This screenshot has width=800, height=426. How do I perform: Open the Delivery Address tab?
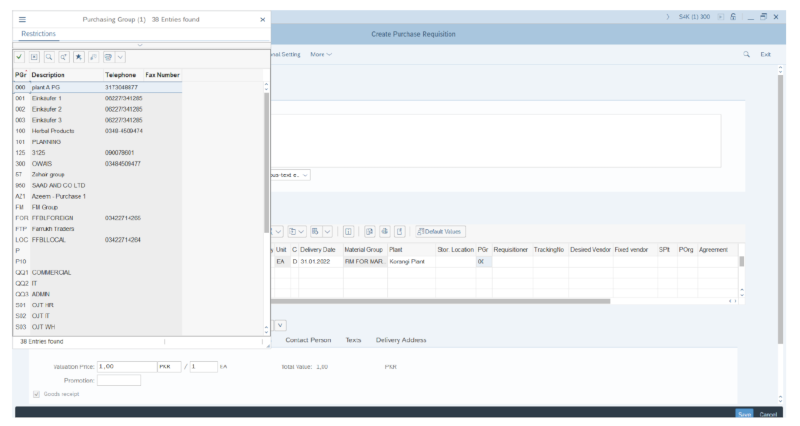pyautogui.click(x=401, y=340)
